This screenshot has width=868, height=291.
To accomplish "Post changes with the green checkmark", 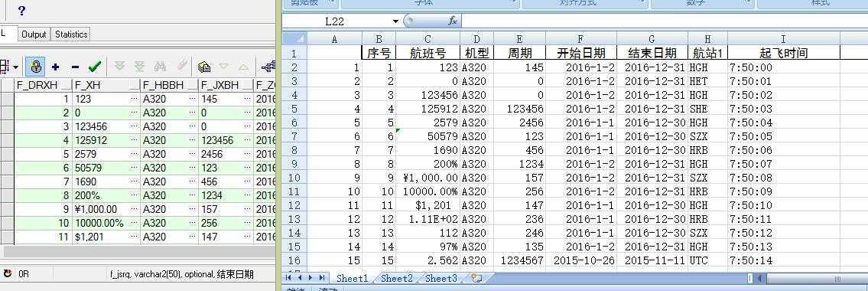I will pos(95,67).
